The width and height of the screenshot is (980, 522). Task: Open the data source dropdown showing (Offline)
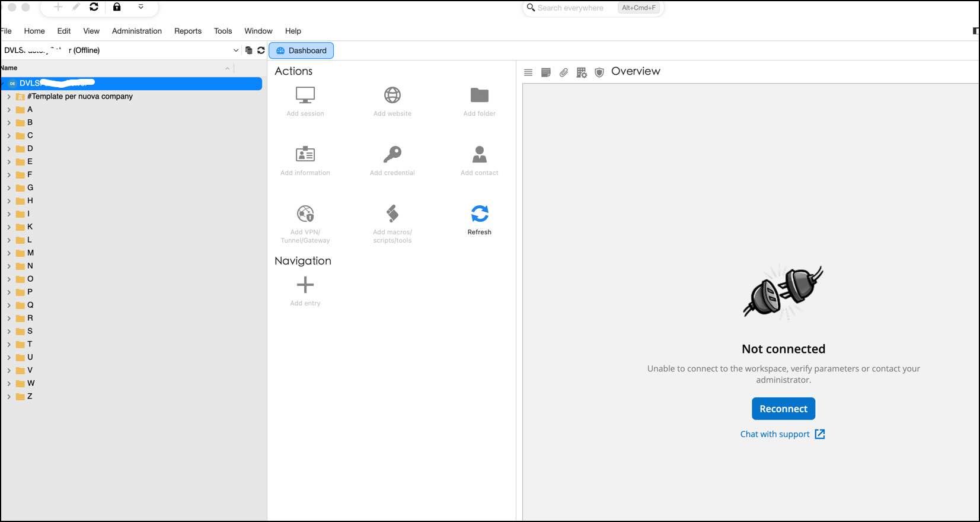click(121, 50)
